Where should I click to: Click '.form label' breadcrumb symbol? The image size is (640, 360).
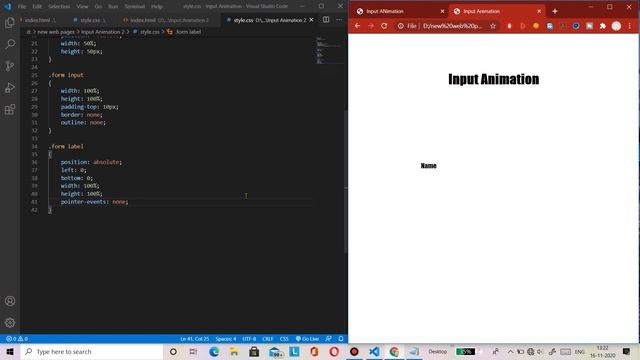(x=188, y=31)
